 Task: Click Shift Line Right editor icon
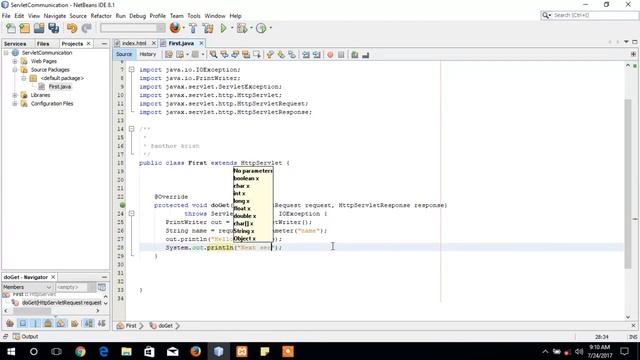click(x=317, y=55)
